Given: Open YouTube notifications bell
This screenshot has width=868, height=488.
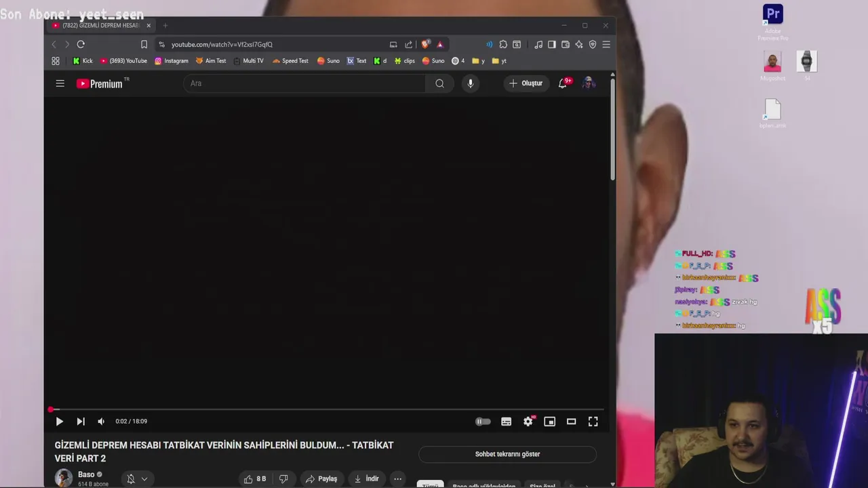Looking at the screenshot, I should 563,83.
